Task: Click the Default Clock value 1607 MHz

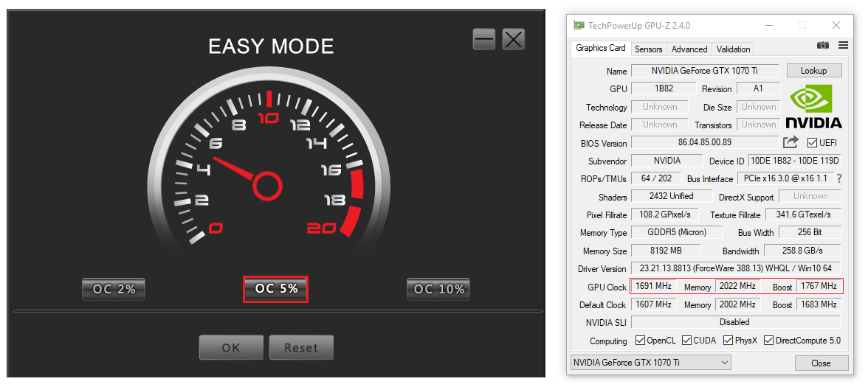Action: (654, 304)
